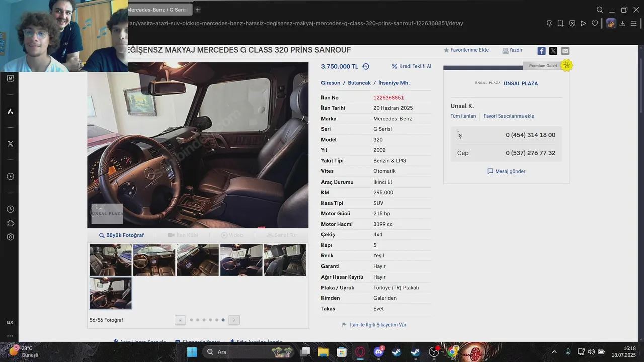Open settings gear icon in sidebar

pos(10,237)
